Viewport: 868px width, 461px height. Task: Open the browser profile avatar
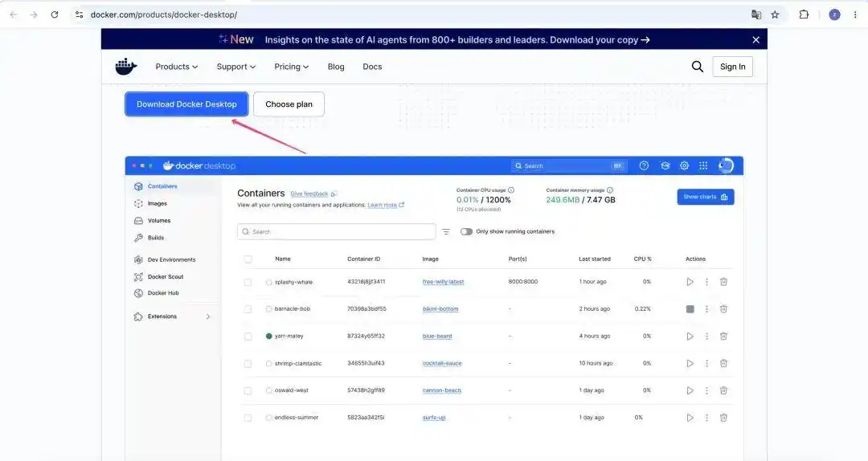834,15
